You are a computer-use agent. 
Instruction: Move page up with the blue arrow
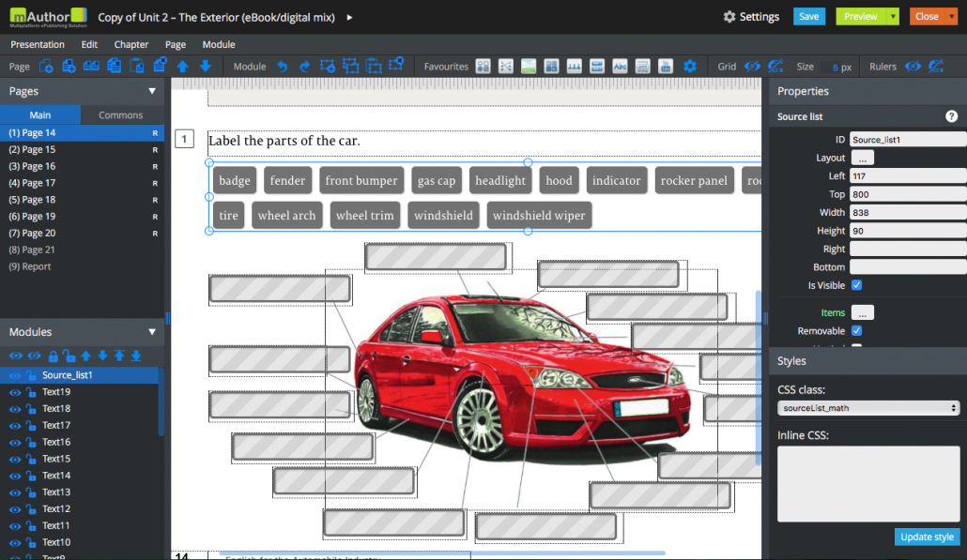coord(182,66)
